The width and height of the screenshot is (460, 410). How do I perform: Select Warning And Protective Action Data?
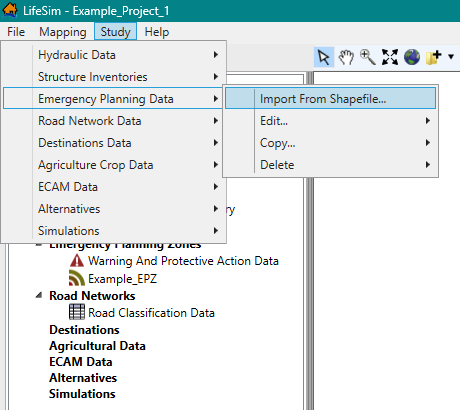click(183, 261)
